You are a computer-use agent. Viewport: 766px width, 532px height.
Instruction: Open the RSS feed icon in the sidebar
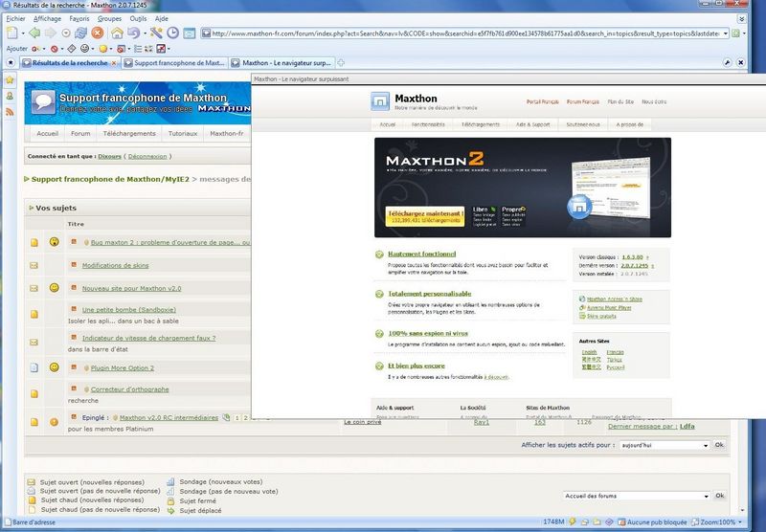click(x=10, y=112)
